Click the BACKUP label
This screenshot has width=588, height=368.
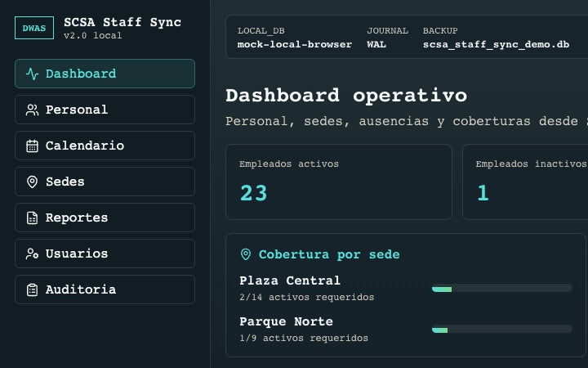coord(440,31)
